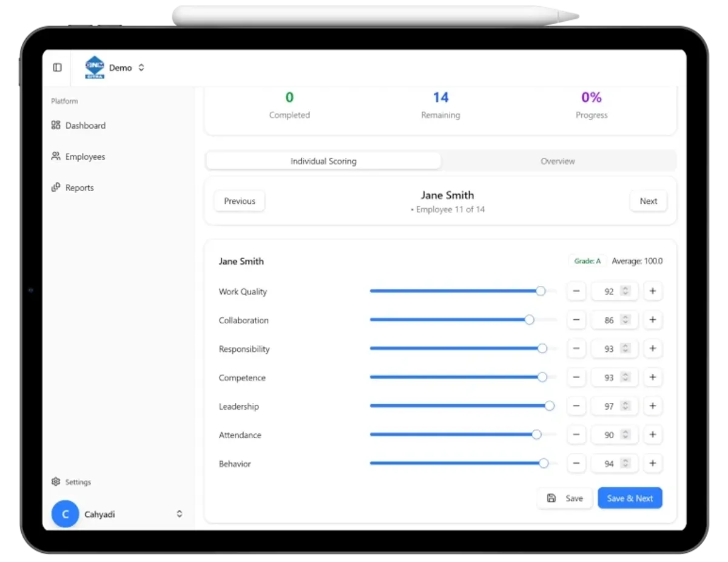This screenshot has height=562, width=728.
Task: Click the Collaboration slider
Action: tap(463, 320)
